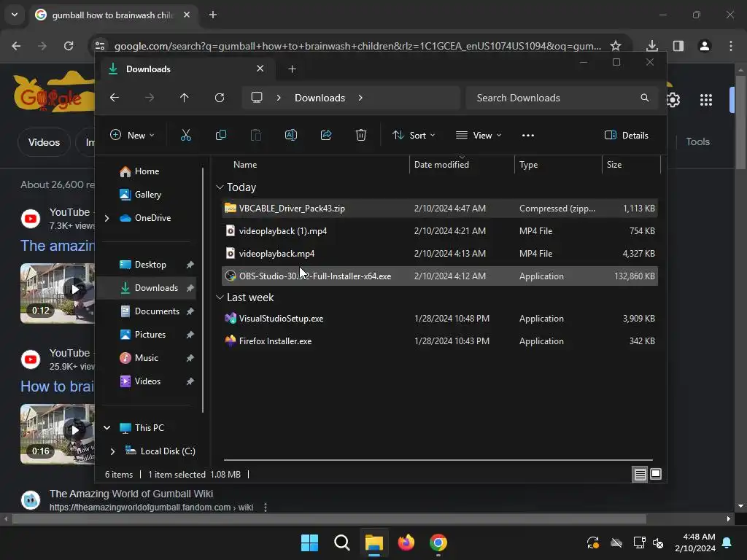Click the This PC monitor icon in address bar
The height and width of the screenshot is (560, 747).
point(257,98)
